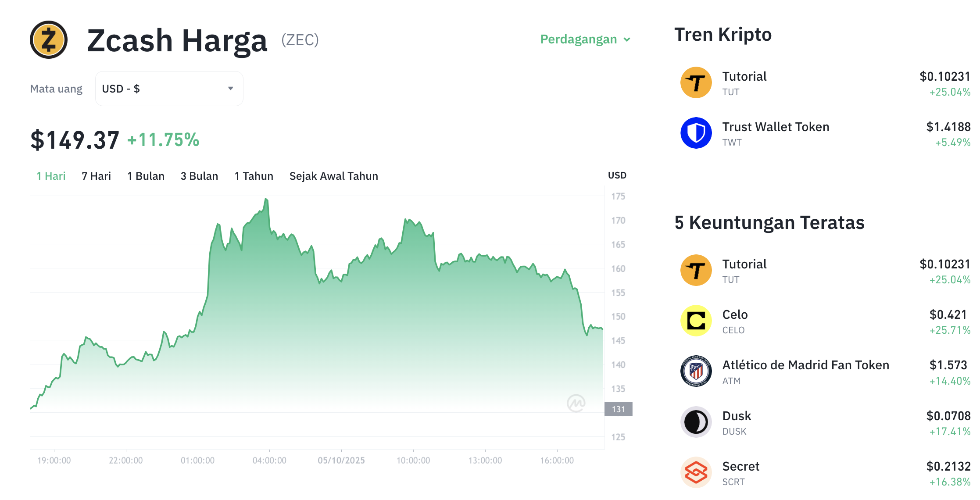
Task: Click the Atlético de Madrid Fan Token icon
Action: click(x=696, y=371)
